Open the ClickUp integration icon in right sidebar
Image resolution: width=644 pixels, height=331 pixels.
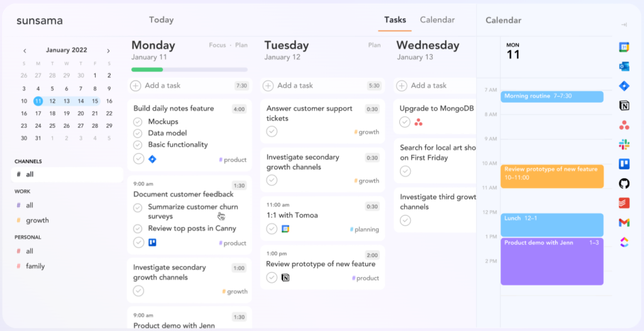pos(624,242)
